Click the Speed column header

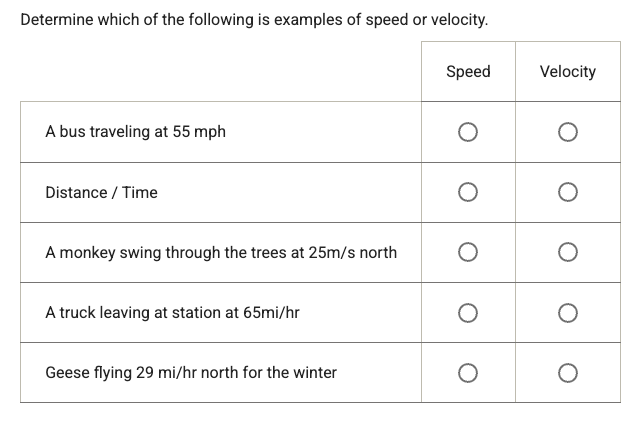(x=468, y=71)
